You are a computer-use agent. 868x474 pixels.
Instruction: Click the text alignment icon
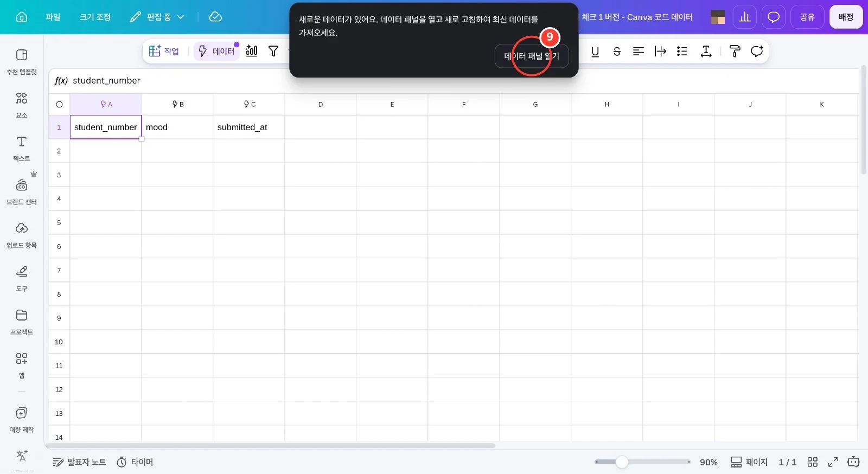click(x=639, y=51)
